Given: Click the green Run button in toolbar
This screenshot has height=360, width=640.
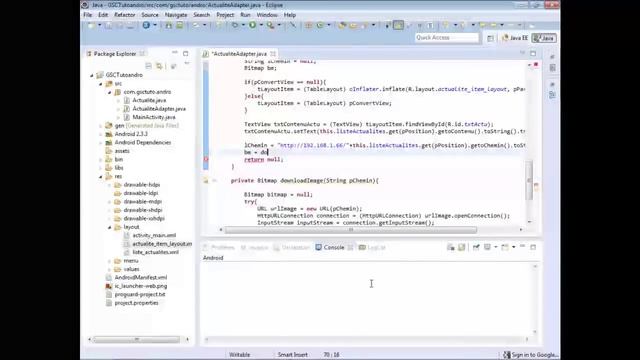Looking at the screenshot, I should coord(253,25).
